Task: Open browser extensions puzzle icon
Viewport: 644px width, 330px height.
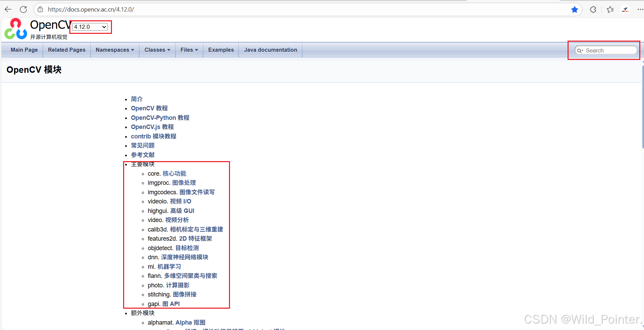Action: click(593, 9)
